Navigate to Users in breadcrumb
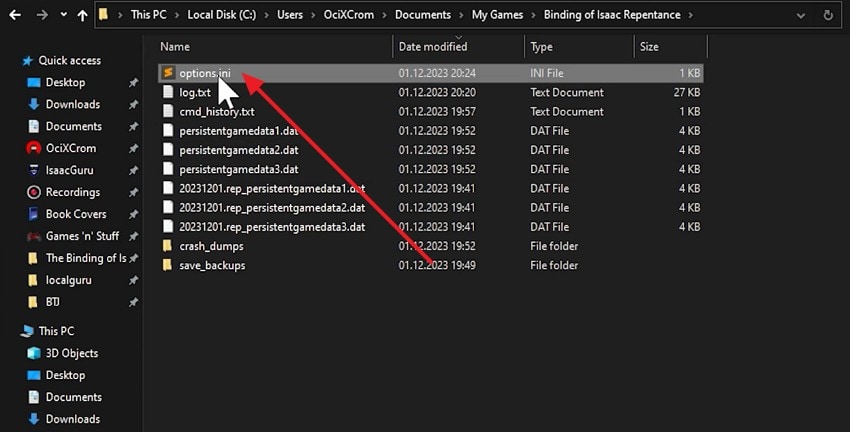Screen dimensions: 850x432 tap(290, 15)
